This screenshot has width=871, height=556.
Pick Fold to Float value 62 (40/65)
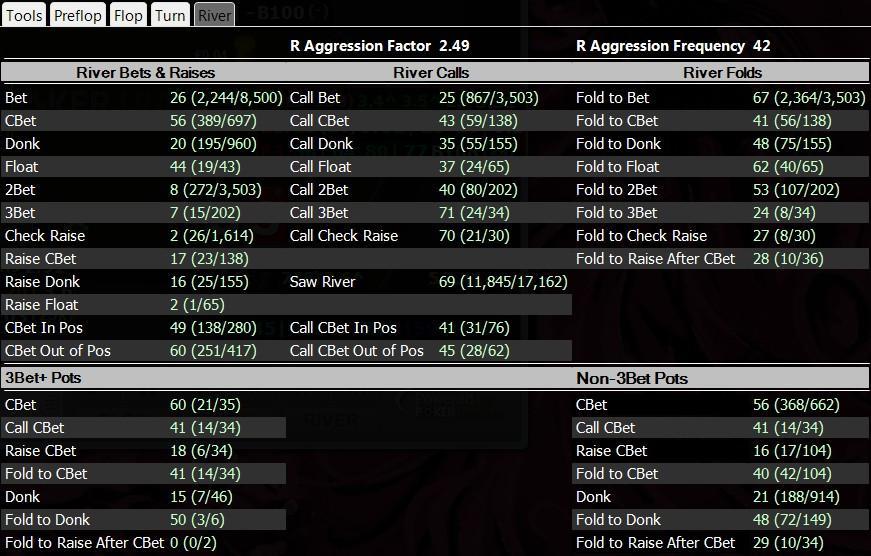pos(788,167)
